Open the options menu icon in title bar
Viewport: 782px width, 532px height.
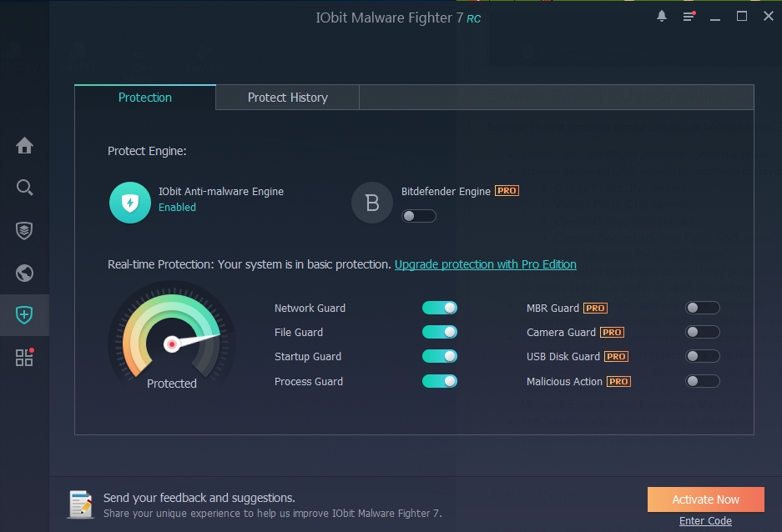689,17
